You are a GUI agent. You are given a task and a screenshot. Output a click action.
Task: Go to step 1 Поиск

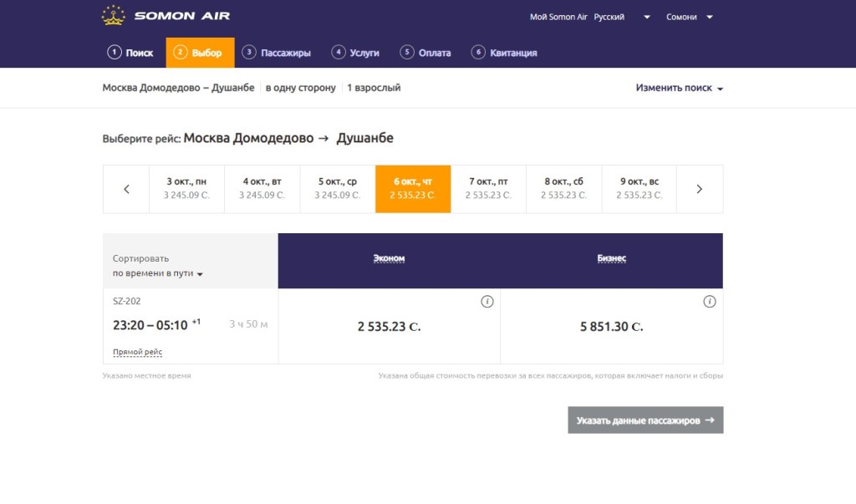(130, 53)
